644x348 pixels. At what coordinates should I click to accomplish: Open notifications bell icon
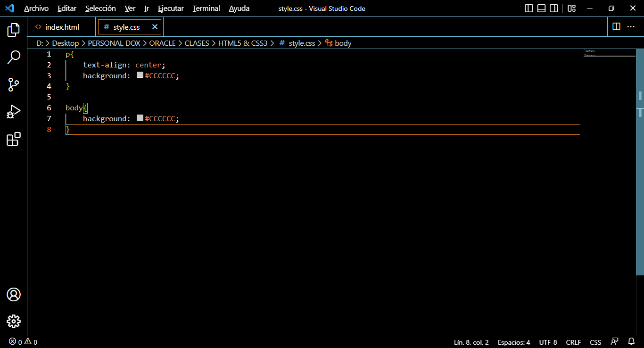point(632,342)
